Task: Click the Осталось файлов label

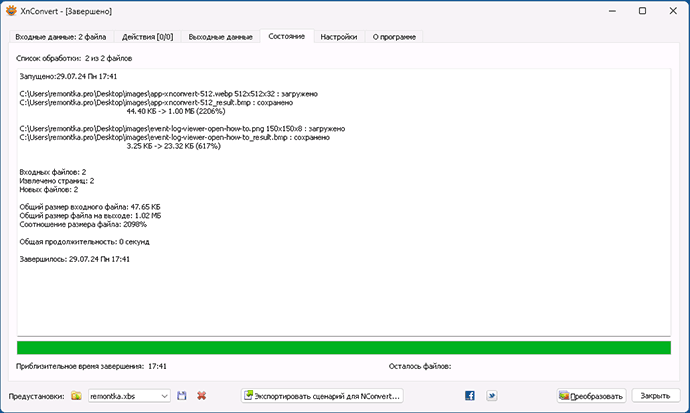Action: (420, 366)
